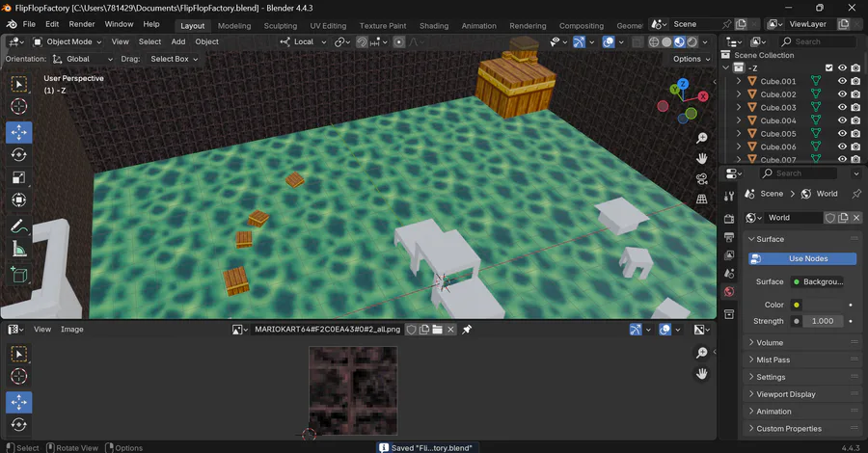Open the Output properties tab icon

(x=729, y=237)
